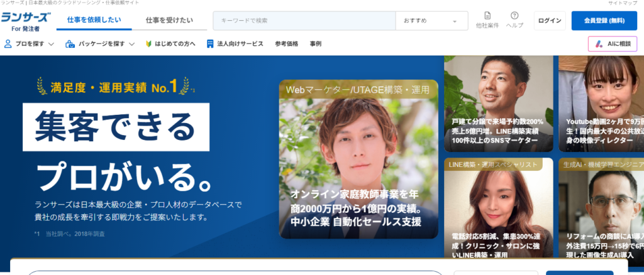Expand the chevron next to プロを探す
Viewport: 644px width, 275px height.
pyautogui.click(x=51, y=44)
